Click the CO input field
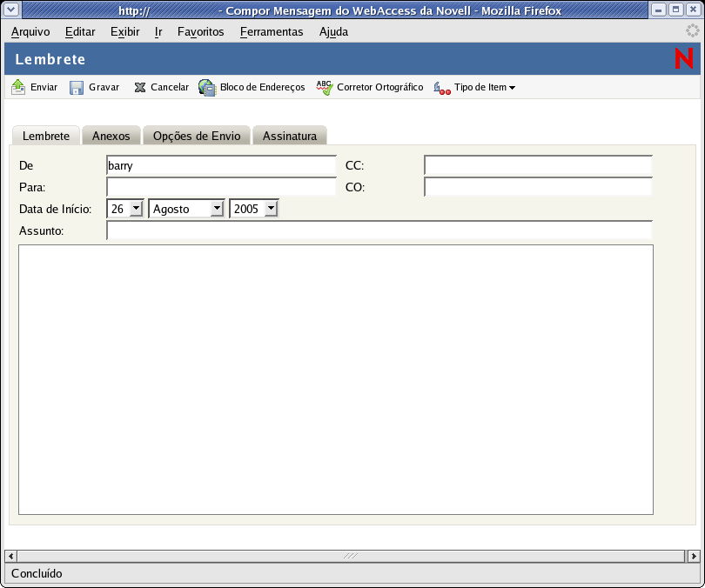 pyautogui.click(x=538, y=187)
